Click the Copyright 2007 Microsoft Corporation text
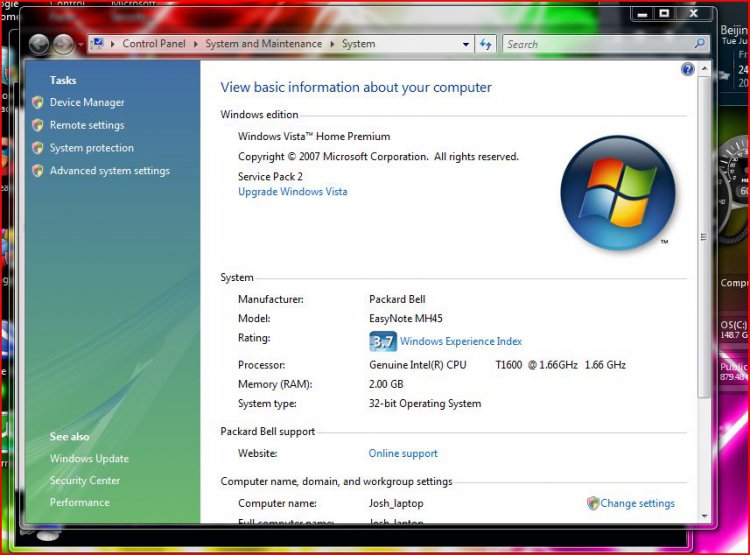Screen dimensions: 750x555 pos(378,157)
